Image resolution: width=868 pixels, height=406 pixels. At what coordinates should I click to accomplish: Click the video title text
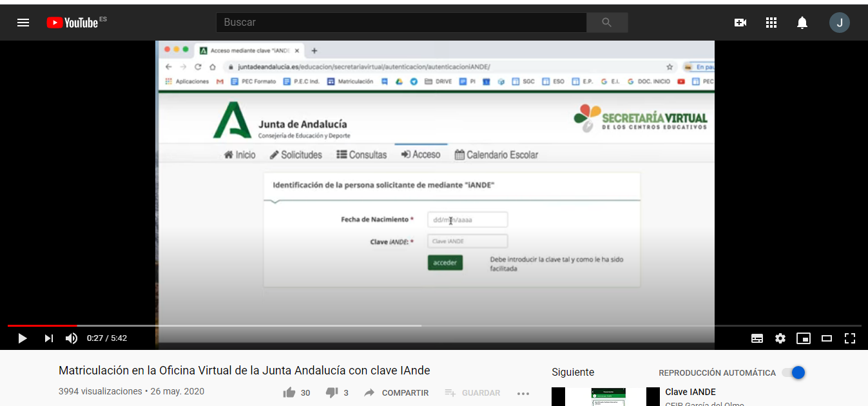244,371
